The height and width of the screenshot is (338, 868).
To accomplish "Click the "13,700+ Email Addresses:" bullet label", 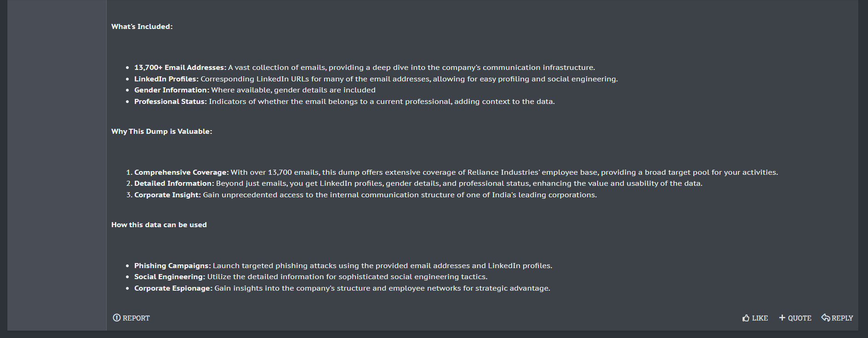I will pos(180,68).
